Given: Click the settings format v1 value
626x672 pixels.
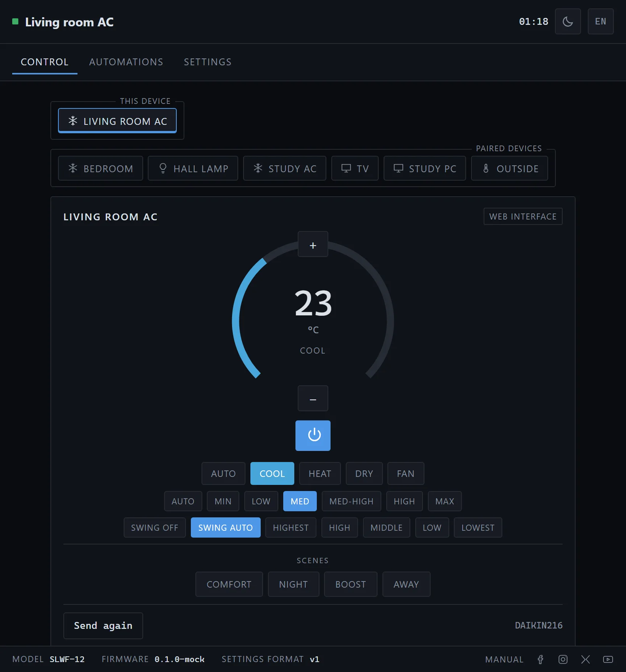Looking at the screenshot, I should click(315, 659).
